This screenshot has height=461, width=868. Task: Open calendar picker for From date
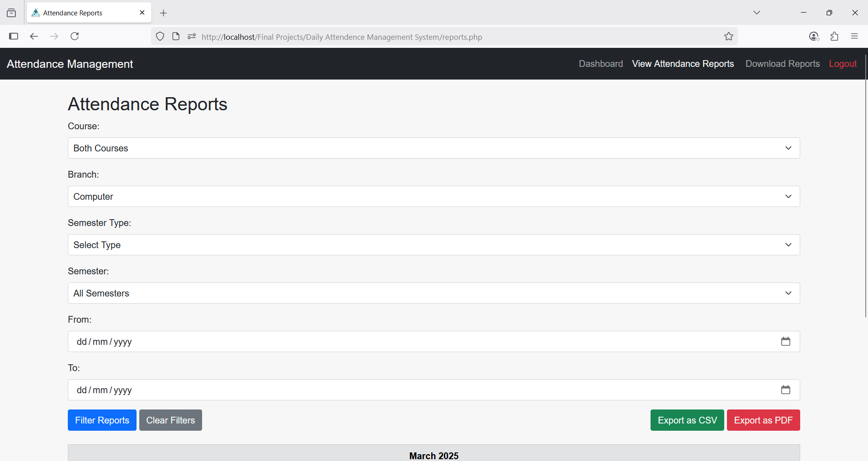pyautogui.click(x=785, y=342)
